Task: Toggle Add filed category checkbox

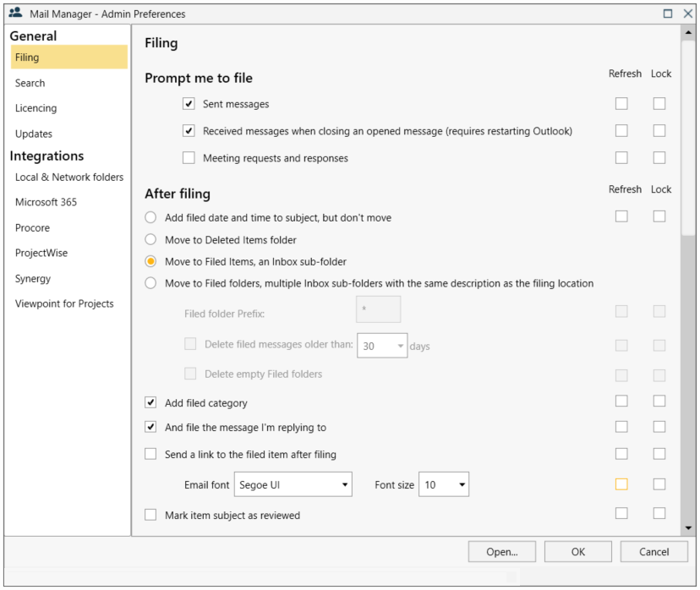Action: pyautogui.click(x=150, y=403)
